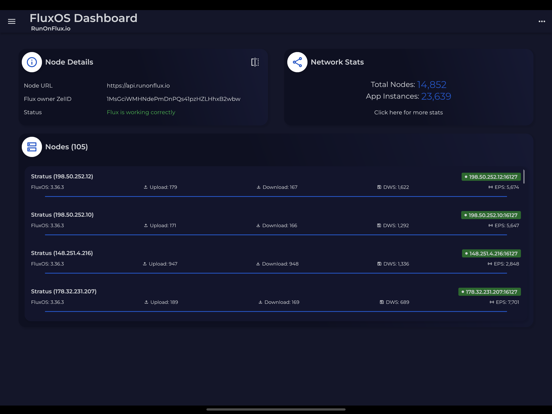Click DWS icon for node 198.50.252.10
This screenshot has width=552, height=414.
click(x=379, y=226)
